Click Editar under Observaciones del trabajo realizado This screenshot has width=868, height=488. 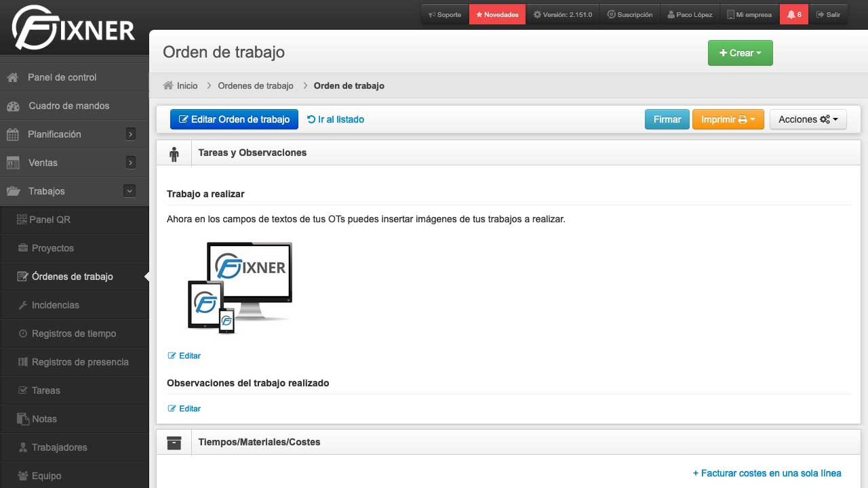click(184, 408)
